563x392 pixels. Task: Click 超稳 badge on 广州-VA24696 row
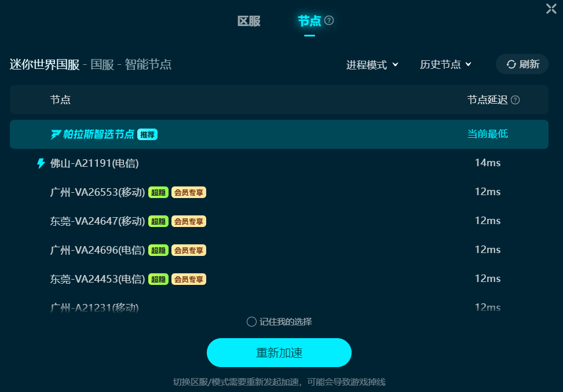click(158, 250)
